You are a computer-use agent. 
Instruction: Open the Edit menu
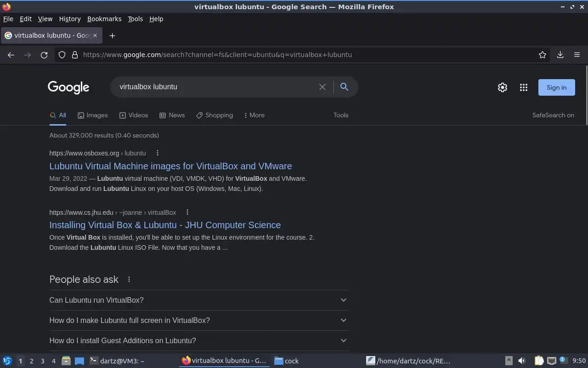(26, 19)
